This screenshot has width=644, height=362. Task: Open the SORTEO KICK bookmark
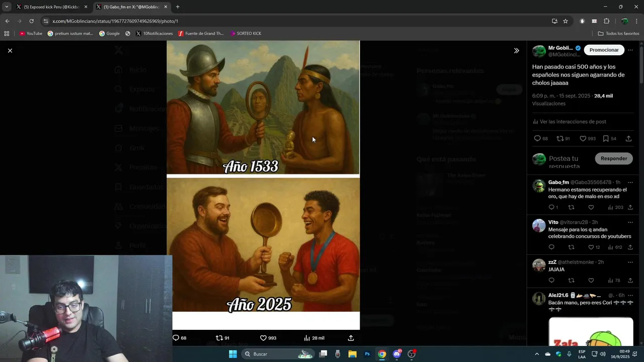pos(246,34)
